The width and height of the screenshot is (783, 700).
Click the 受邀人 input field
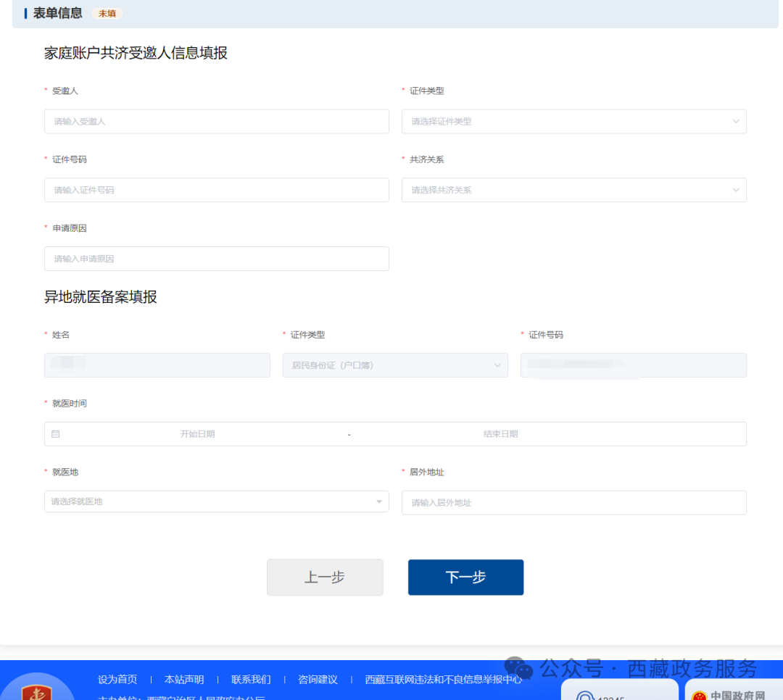click(x=216, y=122)
